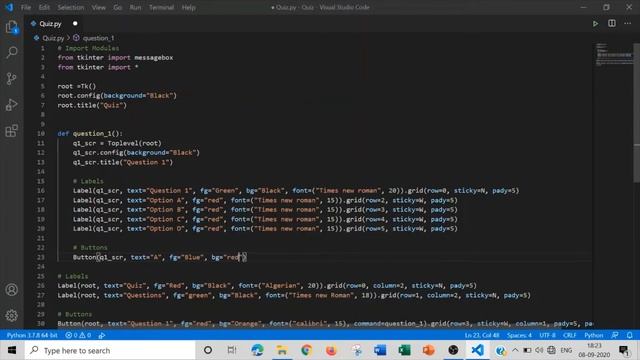
Task: Open Microsoft Excel from taskbar
Action: tap(404, 350)
